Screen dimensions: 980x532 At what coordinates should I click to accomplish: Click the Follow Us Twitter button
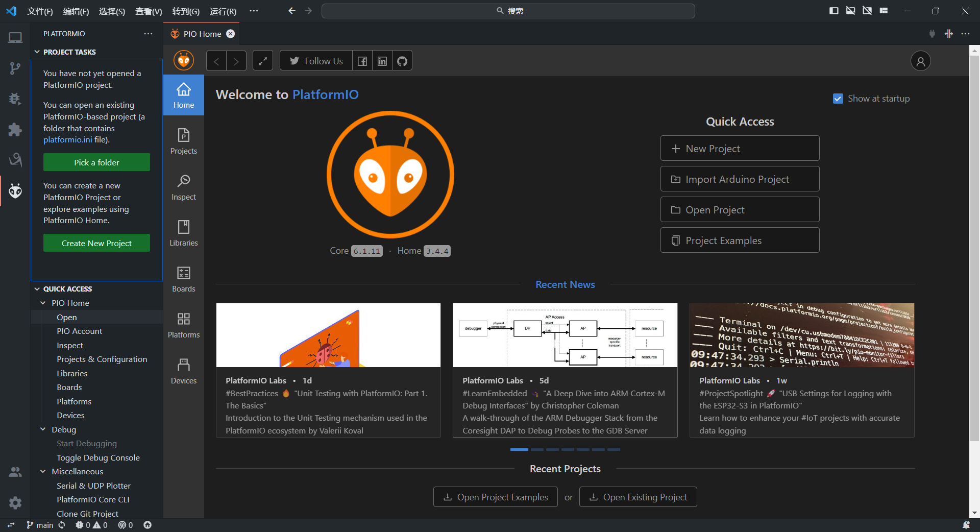[x=316, y=61]
